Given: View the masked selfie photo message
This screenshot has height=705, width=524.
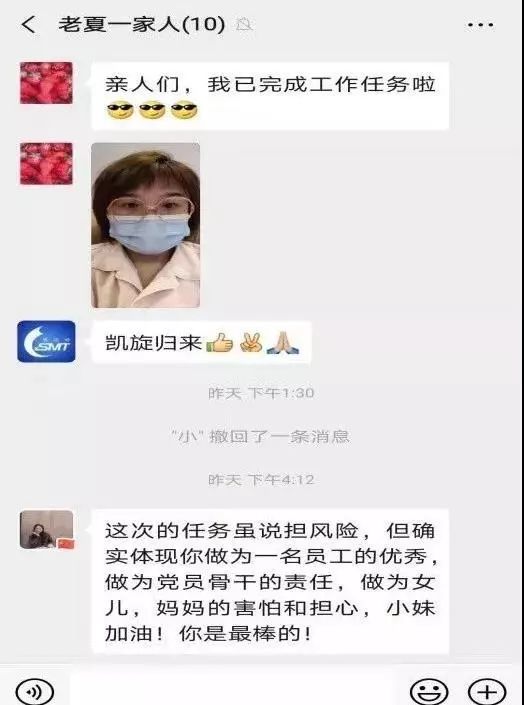Looking at the screenshot, I should point(146,225).
